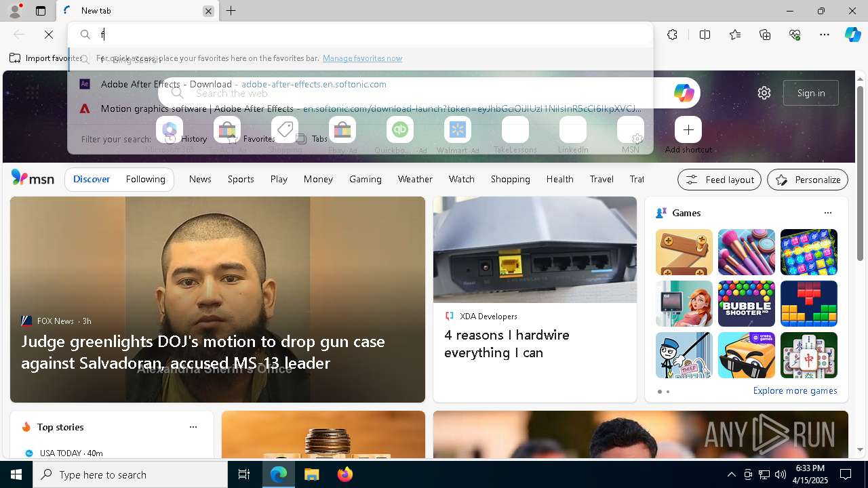Click Copilot icon in web search box

[x=684, y=93]
